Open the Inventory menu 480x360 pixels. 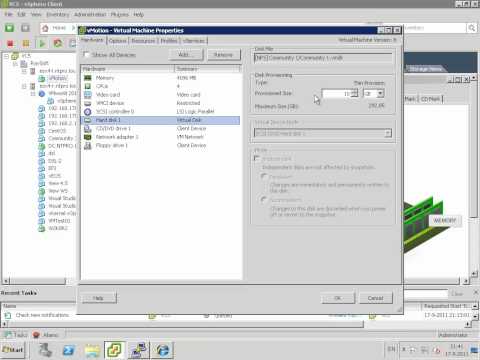pos(58,15)
